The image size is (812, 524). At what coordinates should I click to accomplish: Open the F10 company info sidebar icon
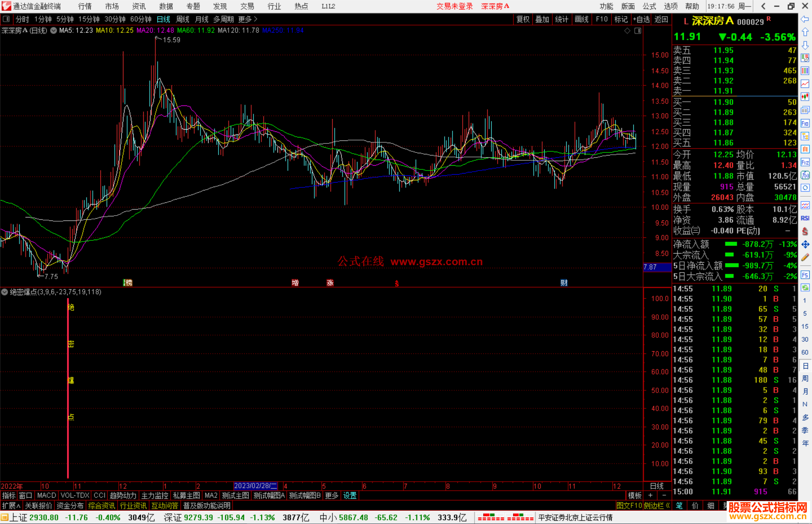click(805, 123)
